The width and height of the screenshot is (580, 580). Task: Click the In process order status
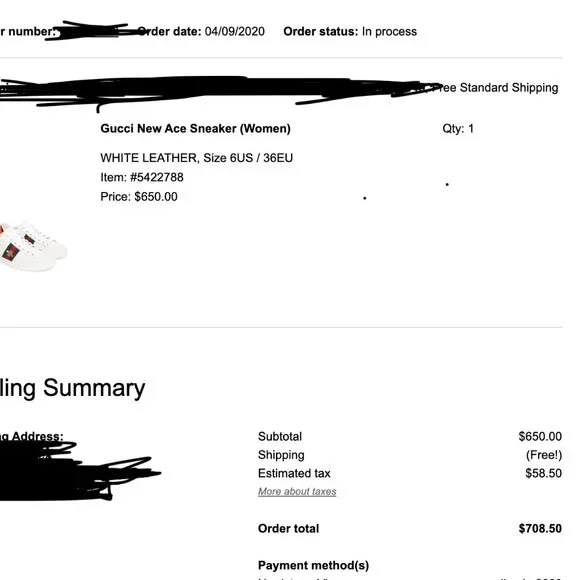point(389,31)
